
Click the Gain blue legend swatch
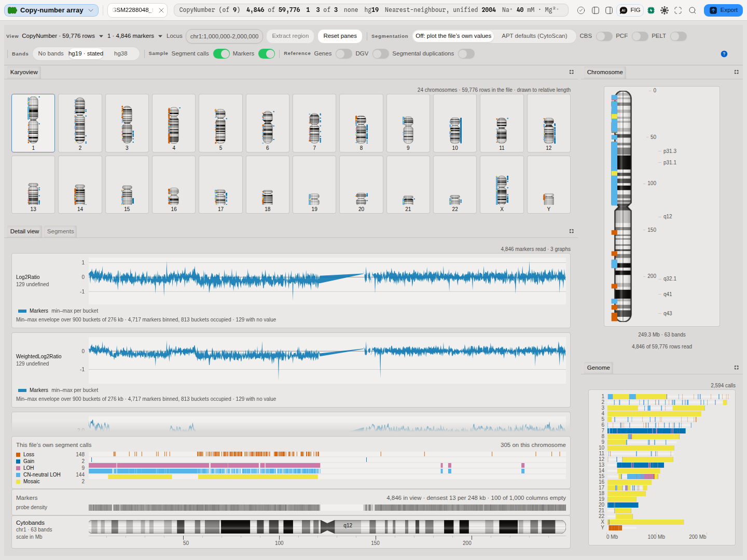(18, 461)
